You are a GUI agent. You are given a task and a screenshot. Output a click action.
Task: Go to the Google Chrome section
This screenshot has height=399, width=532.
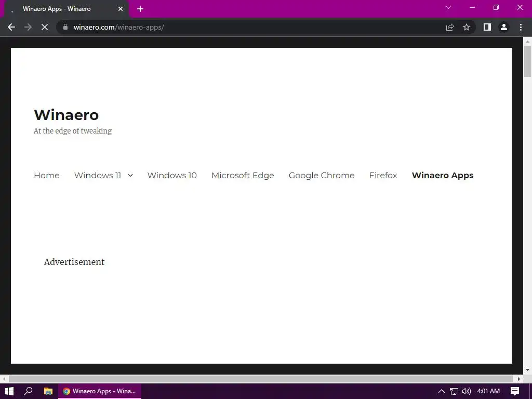point(322,176)
